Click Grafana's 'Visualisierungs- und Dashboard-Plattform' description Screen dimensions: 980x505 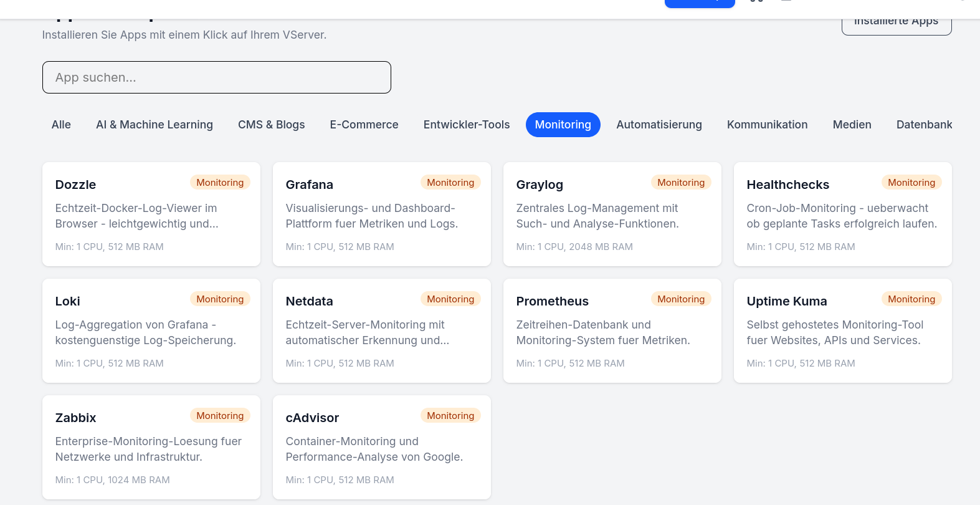[x=372, y=216]
